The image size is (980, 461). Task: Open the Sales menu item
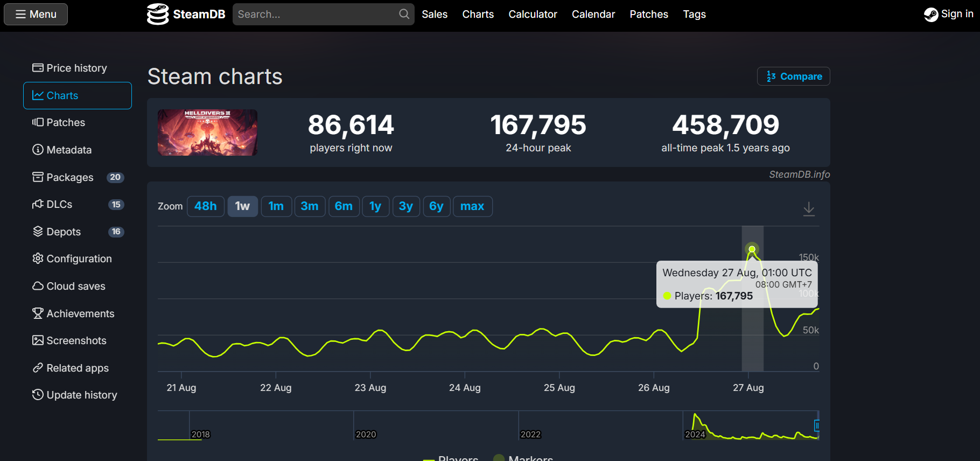coord(435,14)
